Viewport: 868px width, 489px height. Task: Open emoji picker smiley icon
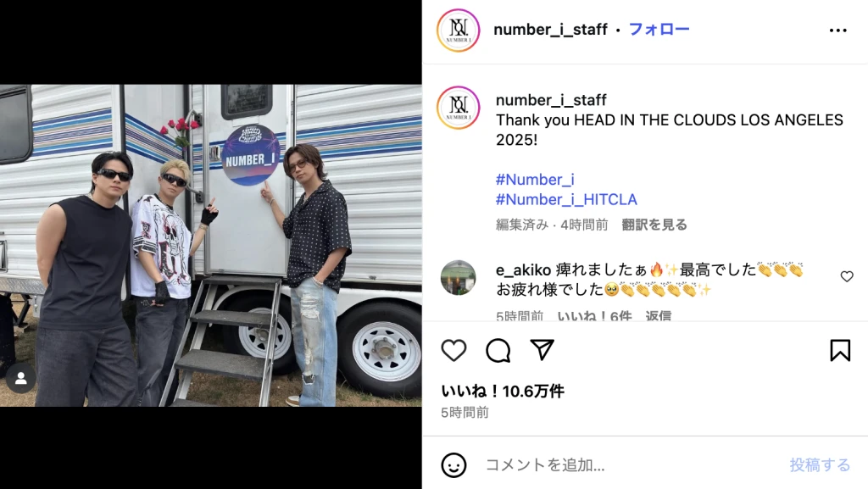tap(454, 465)
